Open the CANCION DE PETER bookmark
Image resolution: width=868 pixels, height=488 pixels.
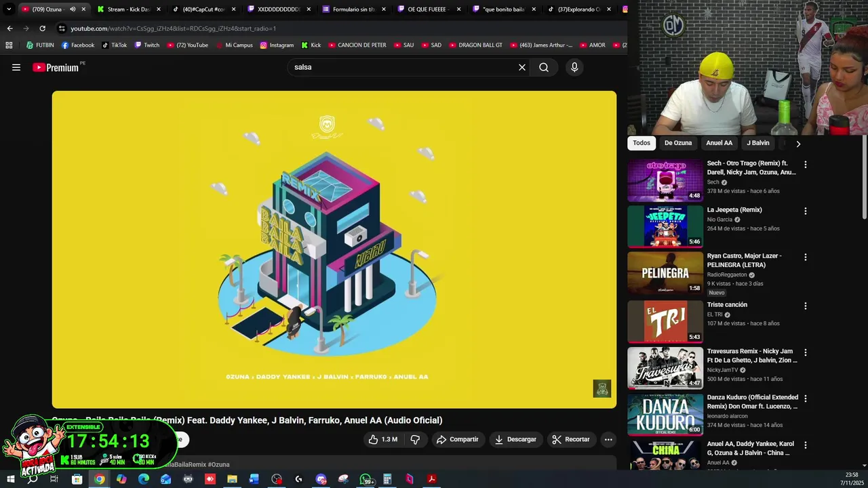pos(357,45)
